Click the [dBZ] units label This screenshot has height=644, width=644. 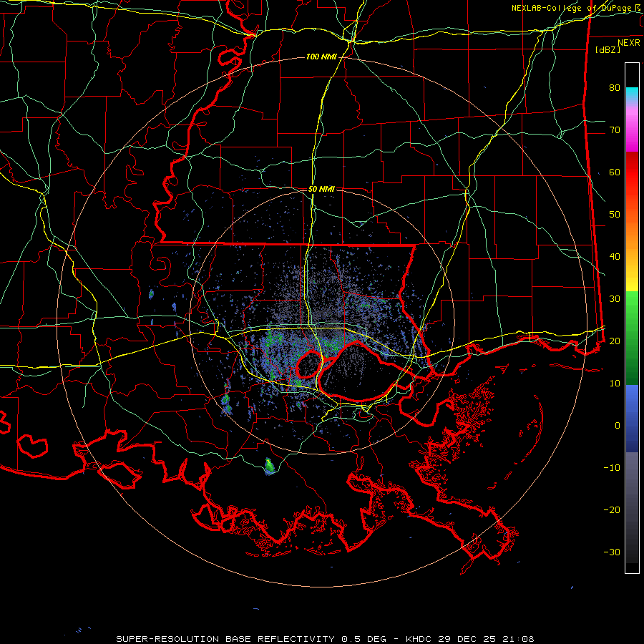(608, 49)
